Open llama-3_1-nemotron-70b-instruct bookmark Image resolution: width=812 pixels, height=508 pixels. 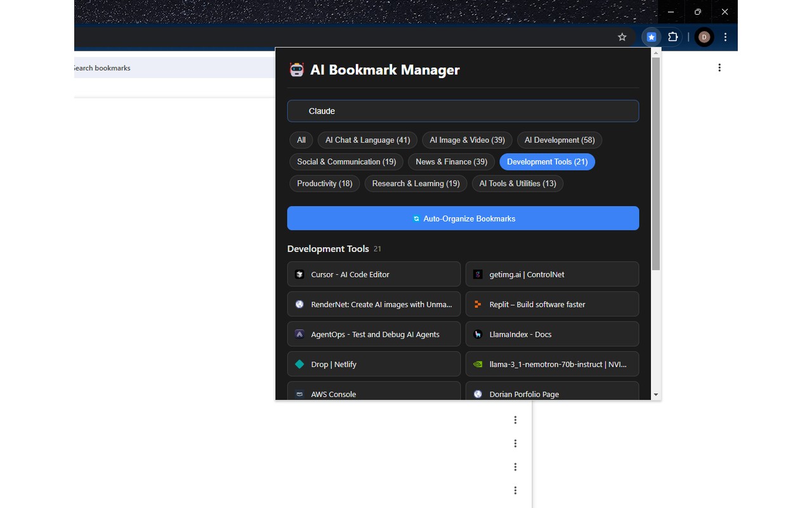[552, 364]
